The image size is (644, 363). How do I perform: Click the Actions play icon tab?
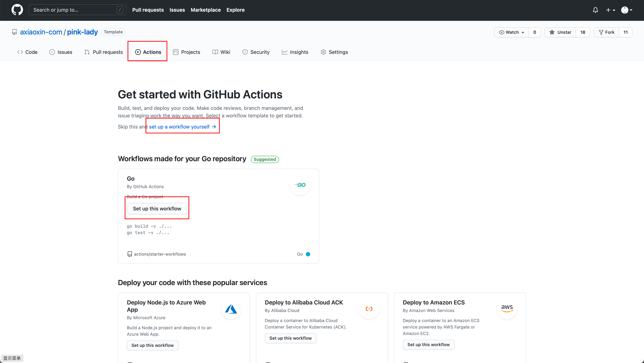(x=138, y=52)
